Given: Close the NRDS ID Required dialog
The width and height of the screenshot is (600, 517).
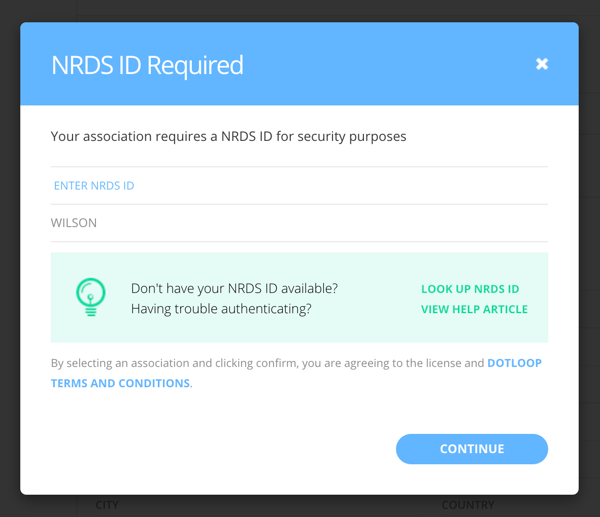Looking at the screenshot, I should [541, 64].
